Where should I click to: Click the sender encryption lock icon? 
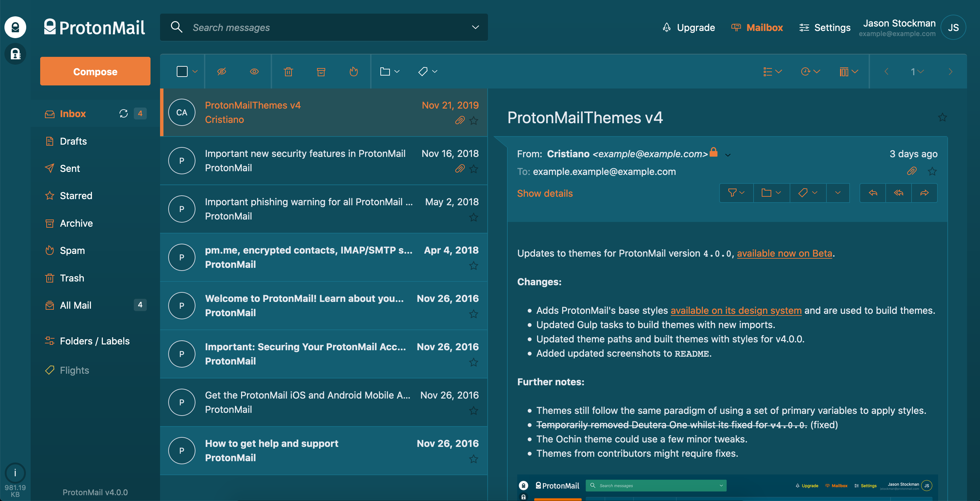click(714, 152)
